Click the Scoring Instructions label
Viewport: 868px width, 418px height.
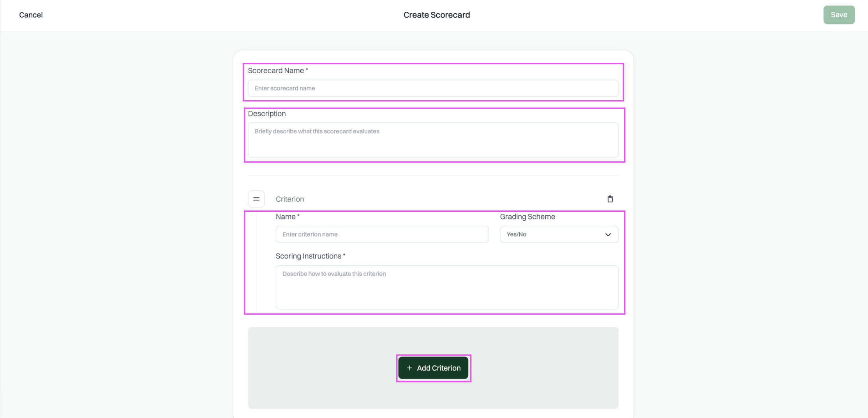[311, 256]
